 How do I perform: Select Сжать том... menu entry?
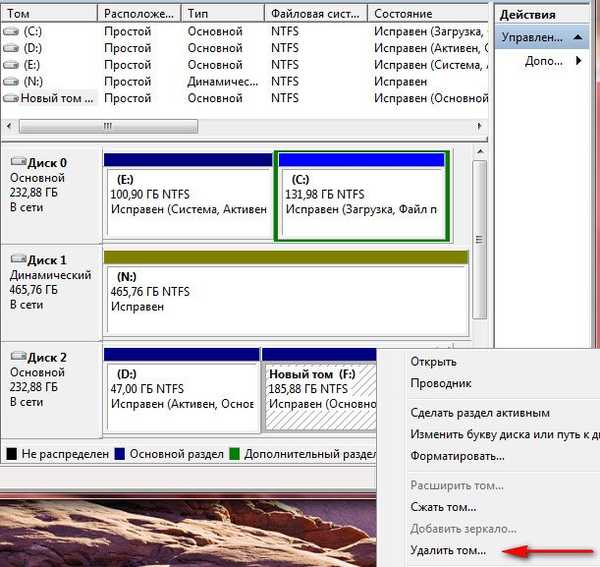pyautogui.click(x=443, y=507)
